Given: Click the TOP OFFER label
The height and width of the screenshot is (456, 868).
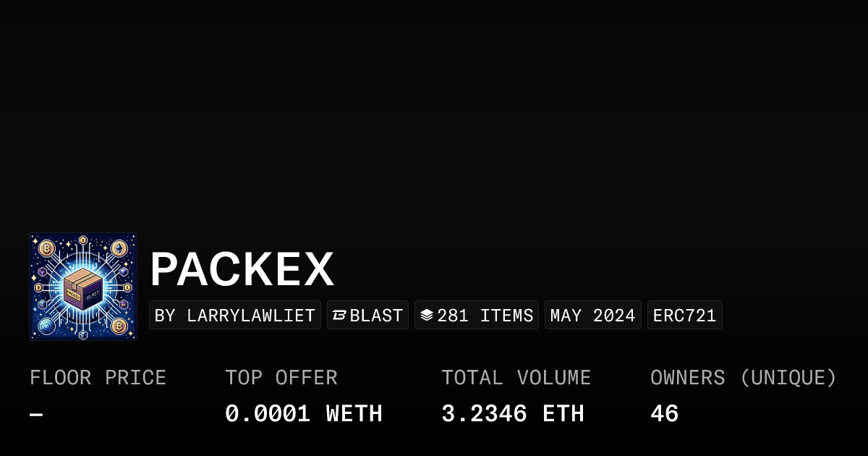Looking at the screenshot, I should pos(281,378).
